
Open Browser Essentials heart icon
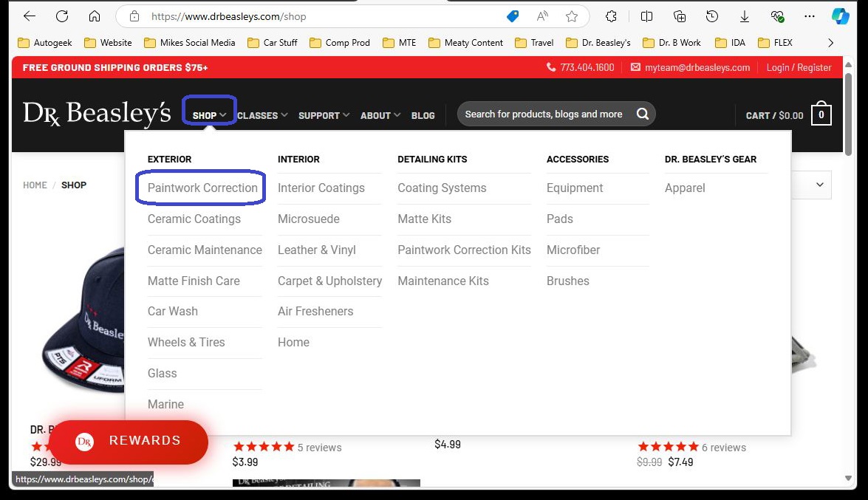point(777,16)
